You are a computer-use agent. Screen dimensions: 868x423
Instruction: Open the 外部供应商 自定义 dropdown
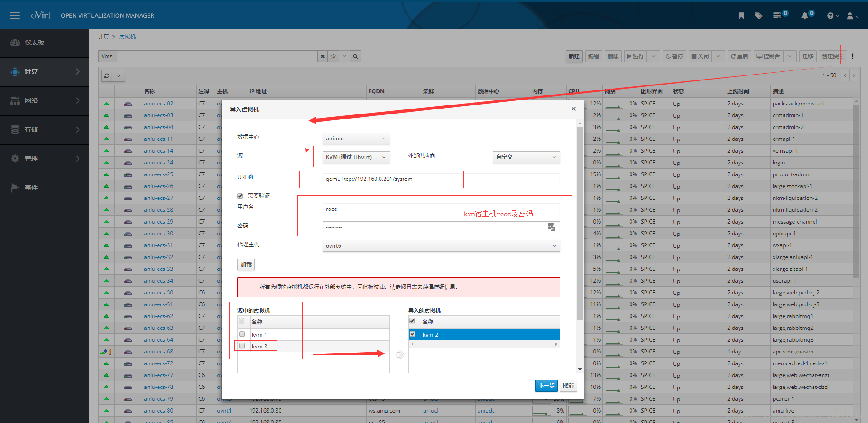[x=526, y=157]
